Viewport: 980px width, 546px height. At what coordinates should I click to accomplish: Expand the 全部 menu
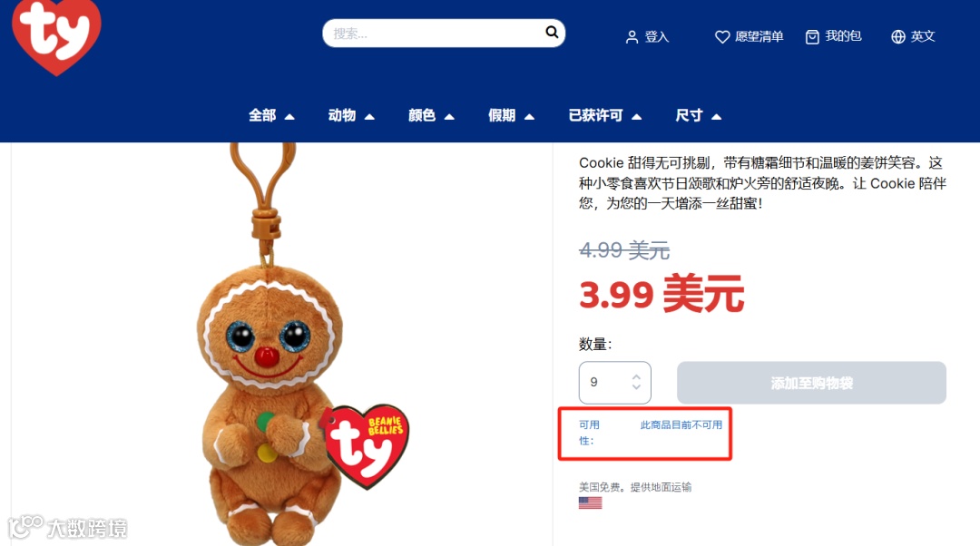[x=271, y=115]
